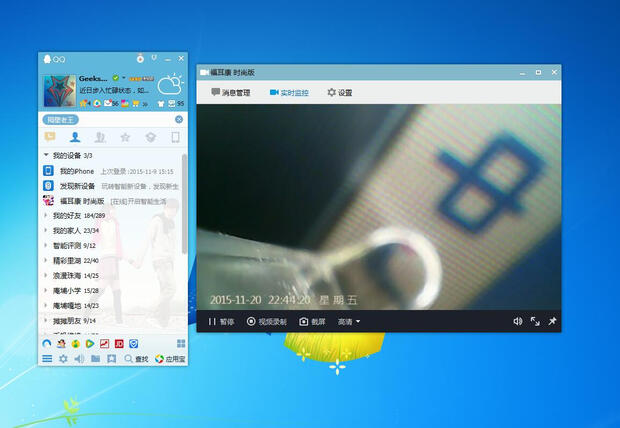
Task: Pin the monitor window on top
Action: point(552,321)
